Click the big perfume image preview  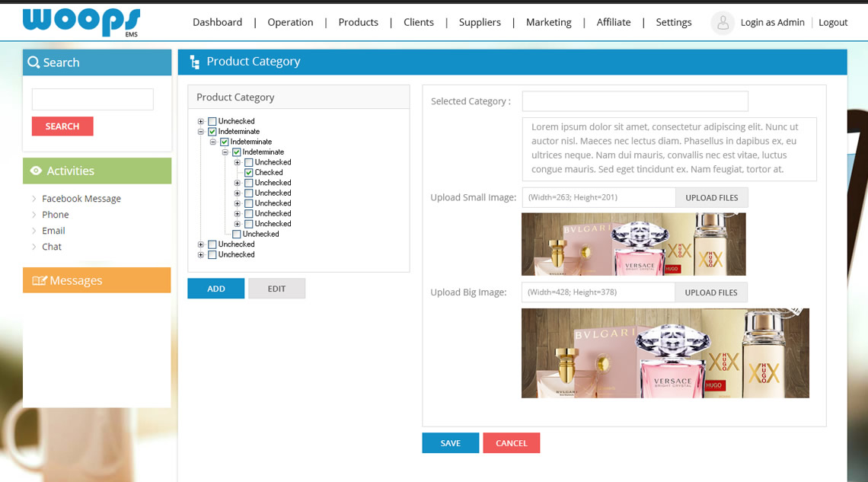tap(665, 353)
